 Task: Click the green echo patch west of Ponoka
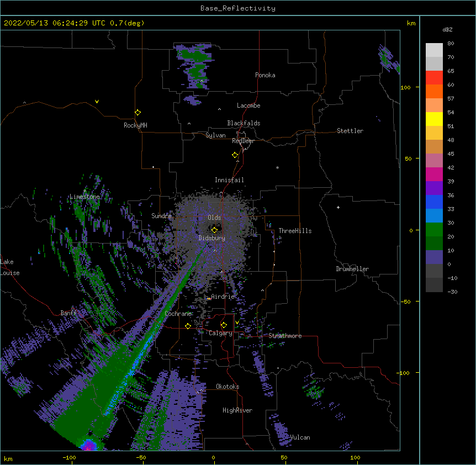(x=195, y=66)
